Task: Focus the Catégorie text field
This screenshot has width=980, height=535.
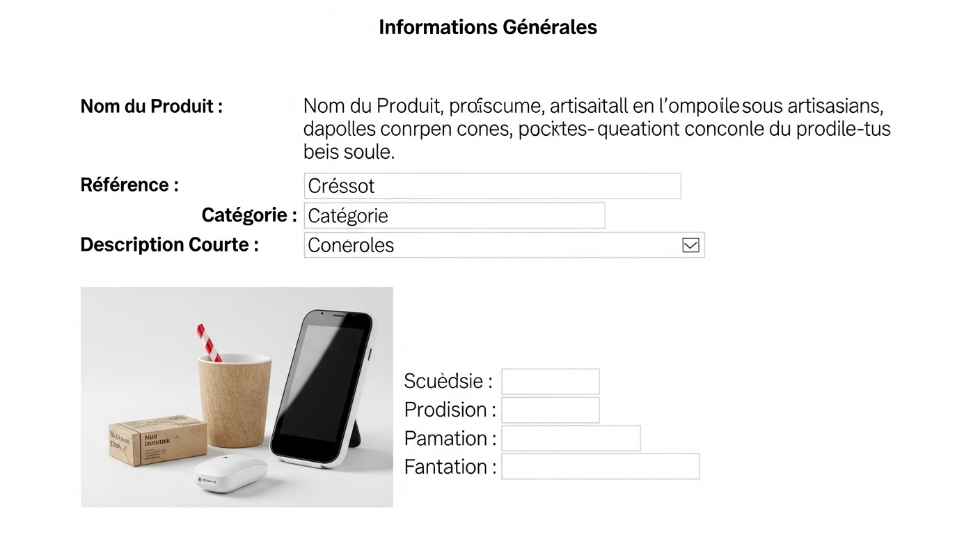Action: 455,216
